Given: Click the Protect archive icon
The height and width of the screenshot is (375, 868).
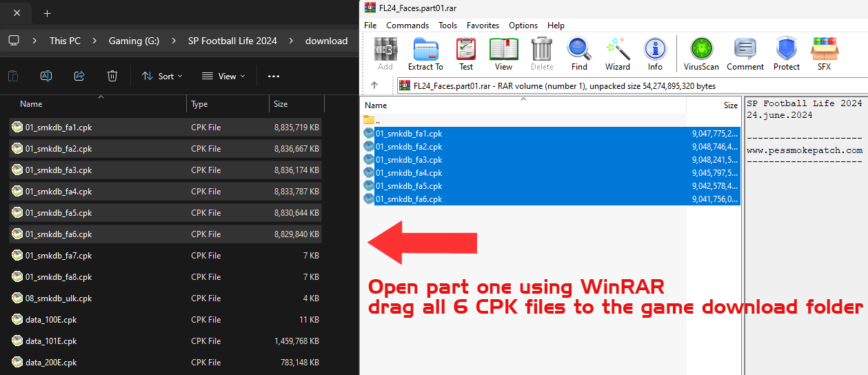Looking at the screenshot, I should (786, 54).
